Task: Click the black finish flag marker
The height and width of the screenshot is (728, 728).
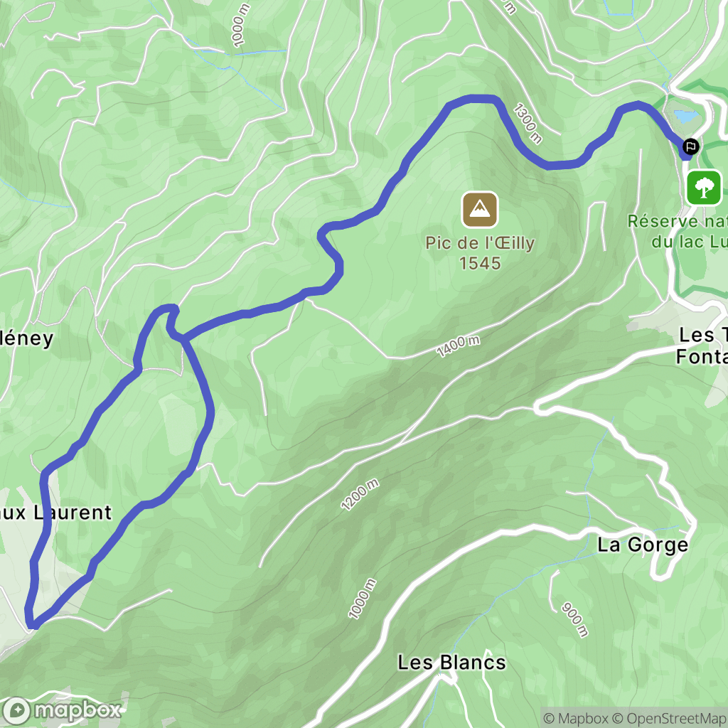Action: tap(690, 147)
